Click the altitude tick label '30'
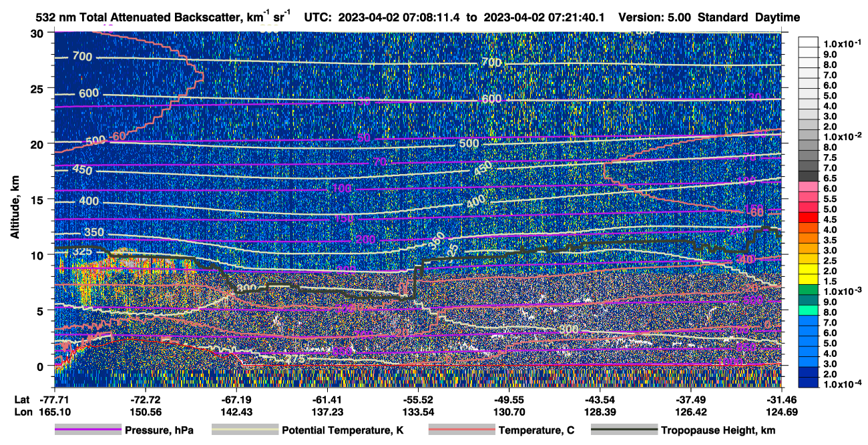 (x=39, y=33)
